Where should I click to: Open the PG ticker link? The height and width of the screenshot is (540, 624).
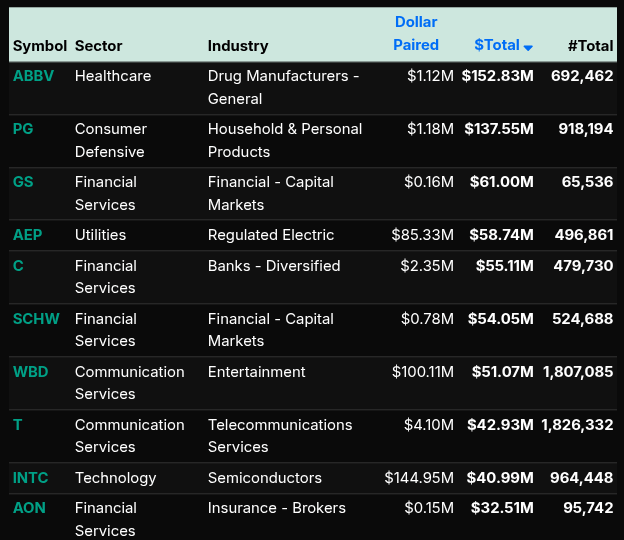pyautogui.click(x=23, y=129)
